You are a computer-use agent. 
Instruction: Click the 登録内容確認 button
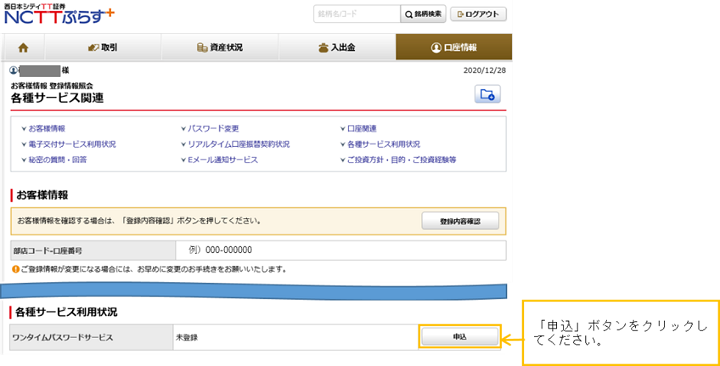coord(460,221)
